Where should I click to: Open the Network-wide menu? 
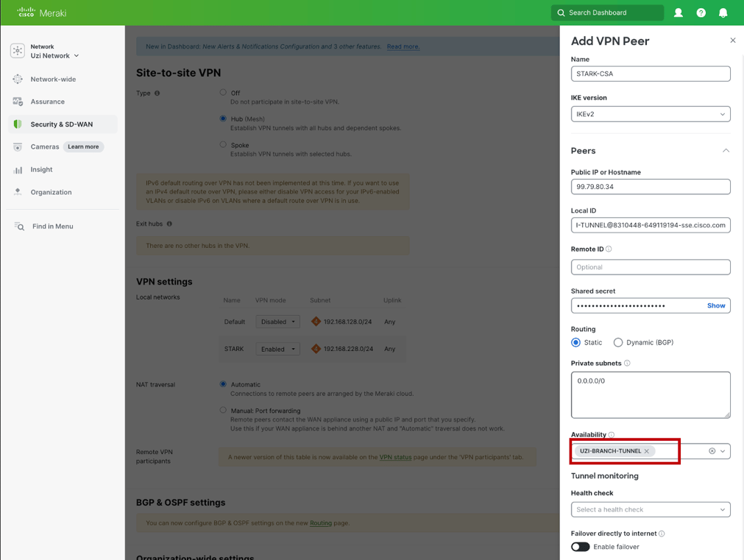coord(53,79)
